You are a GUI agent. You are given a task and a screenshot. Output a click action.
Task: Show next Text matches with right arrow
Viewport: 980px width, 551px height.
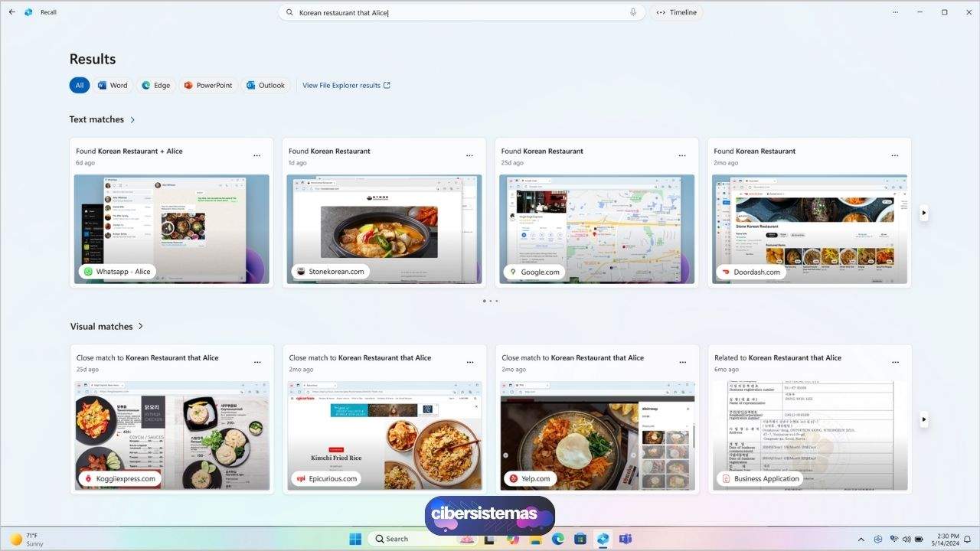point(923,213)
